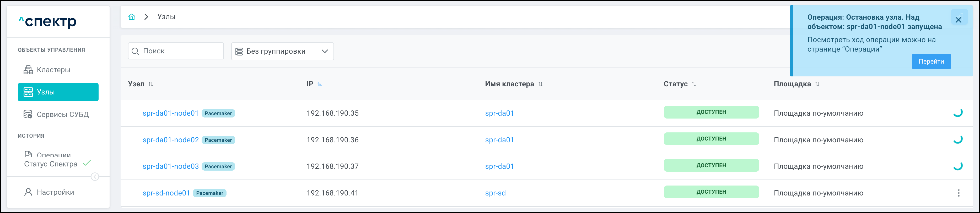Sort the table by Статус
Viewport: 980px width, 213px height.
coord(694,84)
